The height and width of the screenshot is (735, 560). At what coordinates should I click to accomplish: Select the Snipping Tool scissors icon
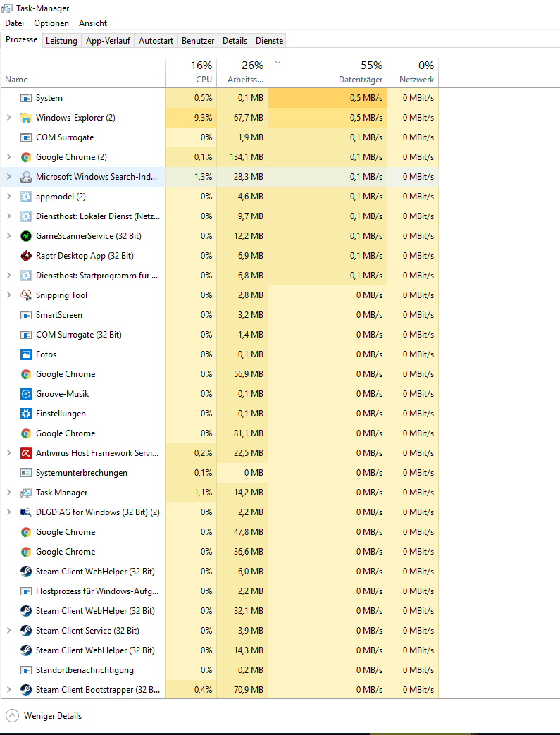pyautogui.click(x=26, y=295)
